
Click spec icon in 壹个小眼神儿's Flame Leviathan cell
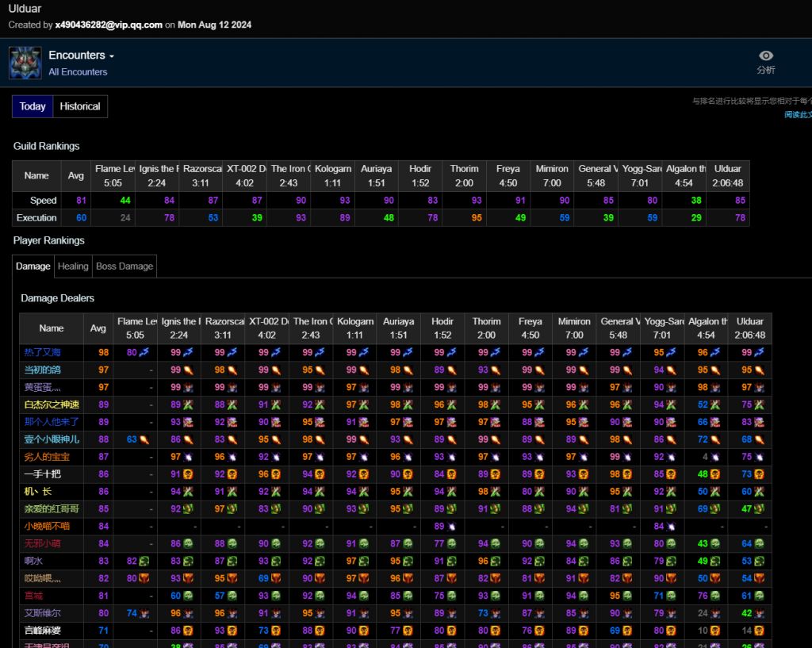coord(144,439)
